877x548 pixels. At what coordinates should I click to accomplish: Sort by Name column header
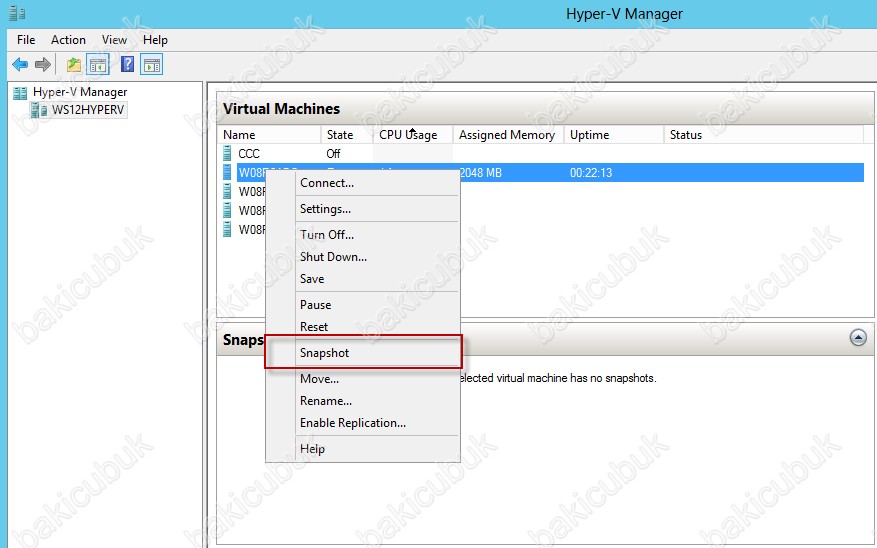click(x=268, y=134)
